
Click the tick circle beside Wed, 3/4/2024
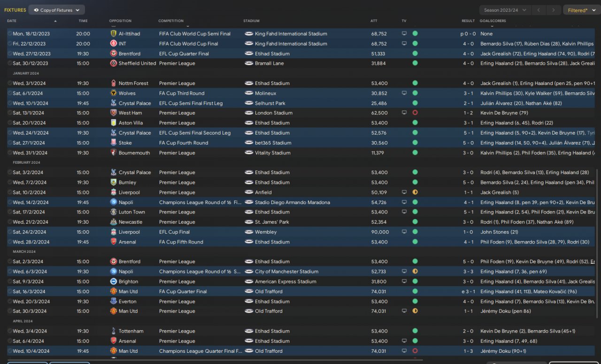coord(9,331)
